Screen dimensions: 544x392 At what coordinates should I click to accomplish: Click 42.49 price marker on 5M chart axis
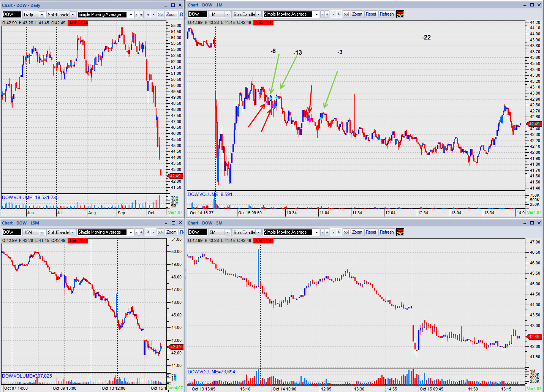[x=534, y=337]
